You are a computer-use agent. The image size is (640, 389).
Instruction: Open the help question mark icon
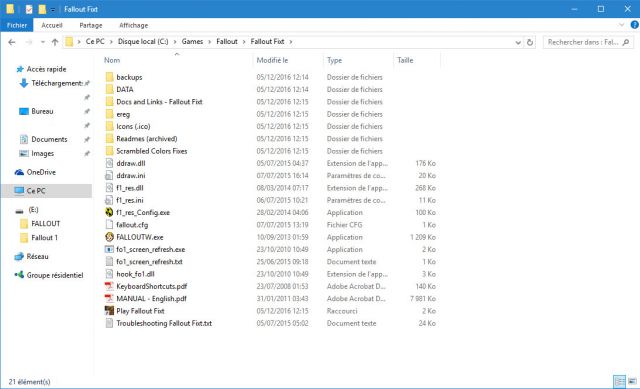635,25
